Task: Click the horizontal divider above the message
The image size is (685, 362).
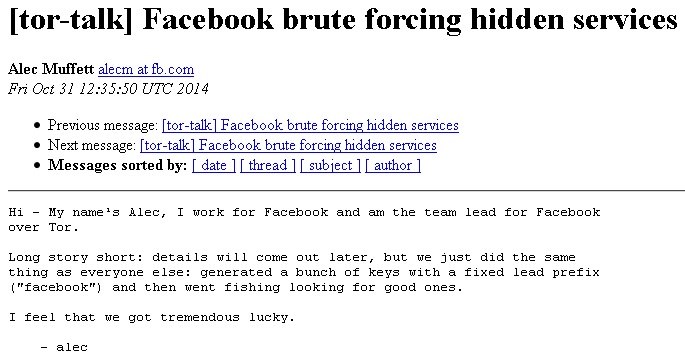Action: pos(346,191)
